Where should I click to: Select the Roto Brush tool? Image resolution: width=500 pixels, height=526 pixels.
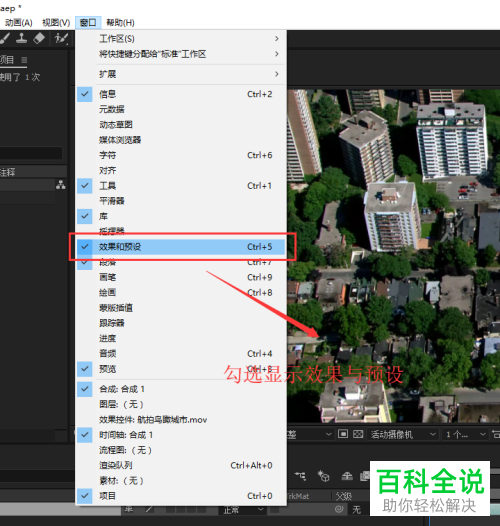(x=61, y=39)
